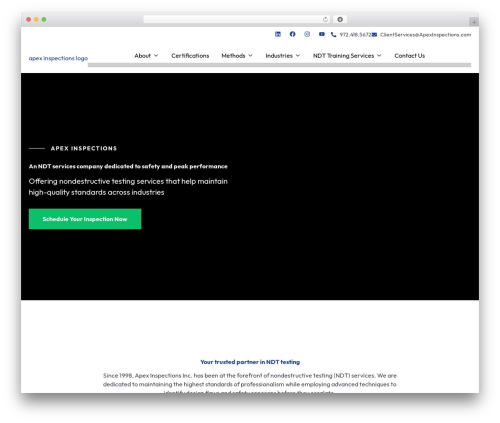Click 'Your trusted partner in NDT testing' heading
This screenshot has height=423, width=500.
coord(250,362)
